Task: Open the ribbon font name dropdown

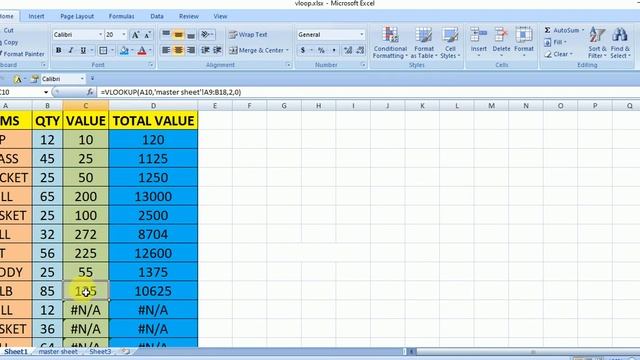Action: pos(100,35)
